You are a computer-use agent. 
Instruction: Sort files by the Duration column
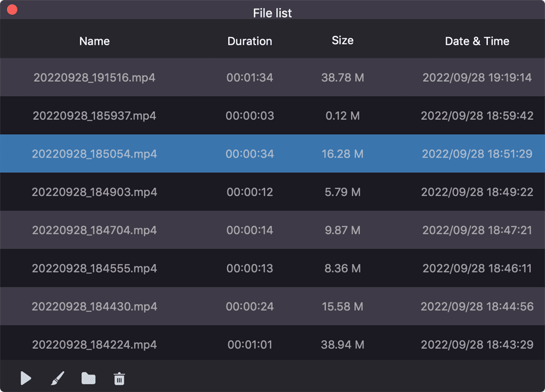[250, 40]
